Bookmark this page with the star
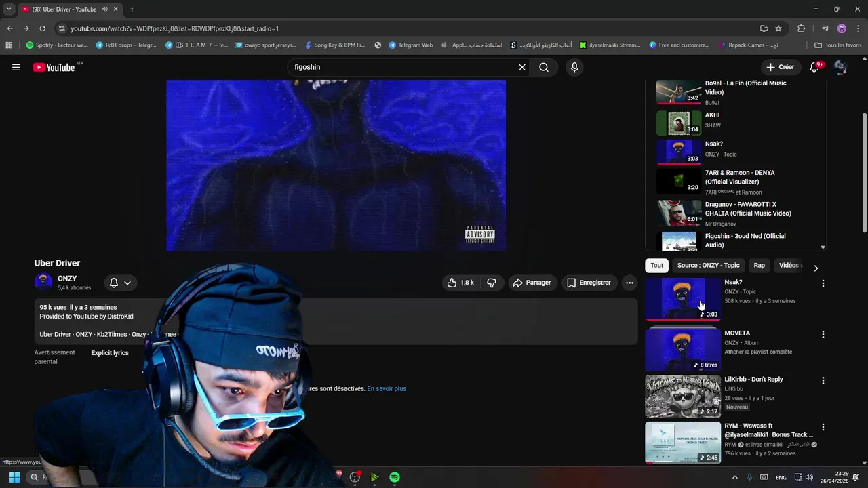 pyautogui.click(x=778, y=28)
